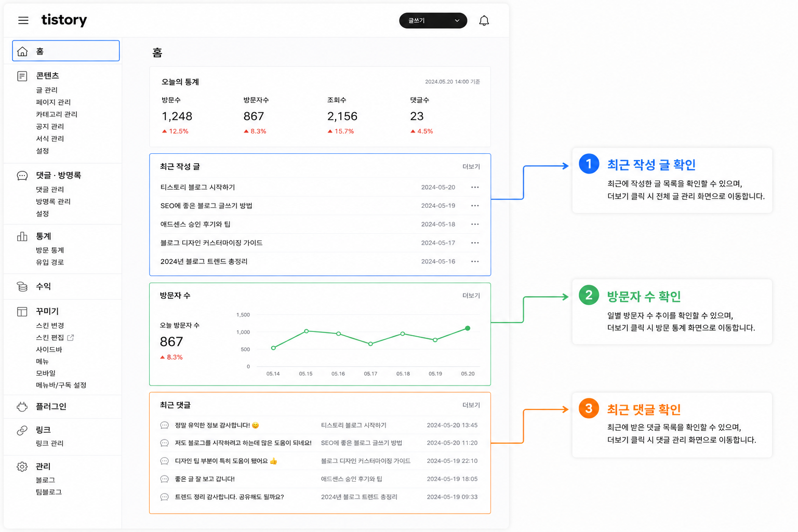Expand the 글쓰기 dropdown button
This screenshot has width=798, height=532.
click(433, 20)
